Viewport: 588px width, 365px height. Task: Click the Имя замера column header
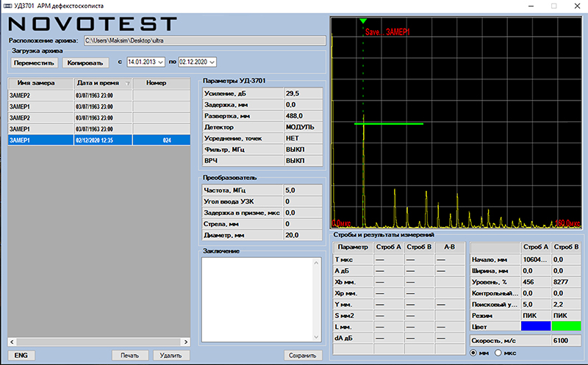coord(37,84)
